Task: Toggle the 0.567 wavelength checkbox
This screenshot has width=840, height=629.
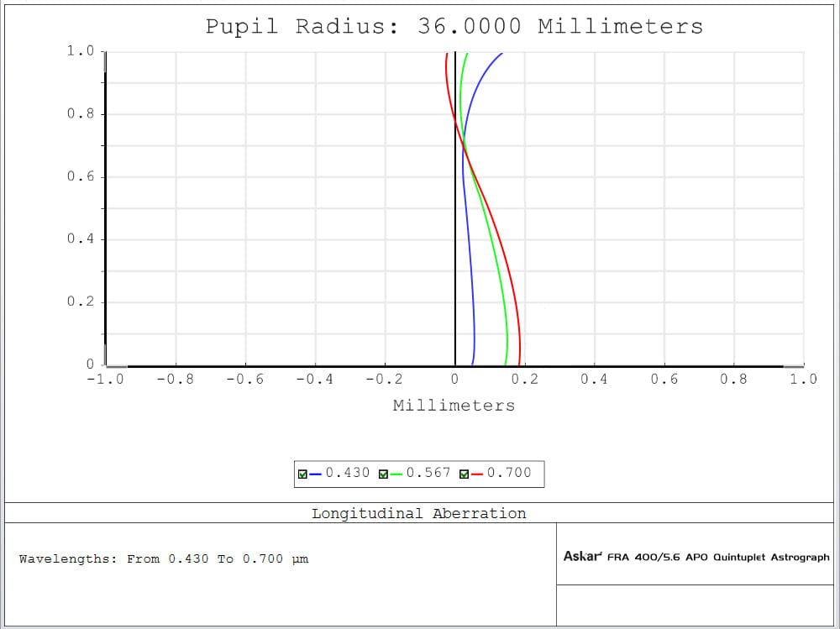Action: pyautogui.click(x=383, y=474)
